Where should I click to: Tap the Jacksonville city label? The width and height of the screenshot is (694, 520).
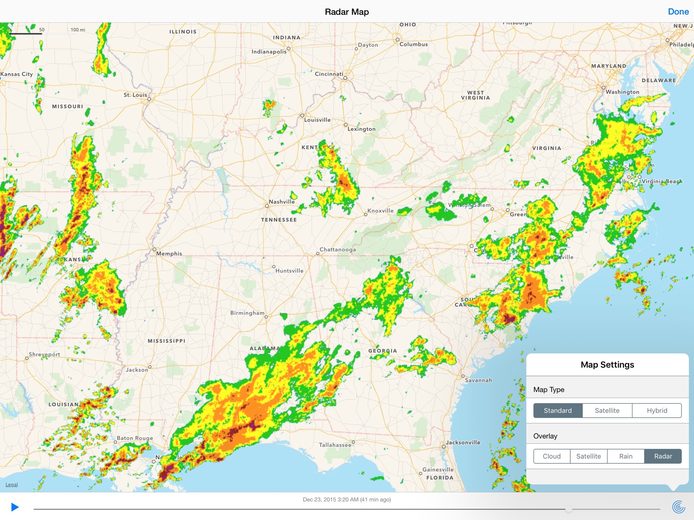point(463,442)
